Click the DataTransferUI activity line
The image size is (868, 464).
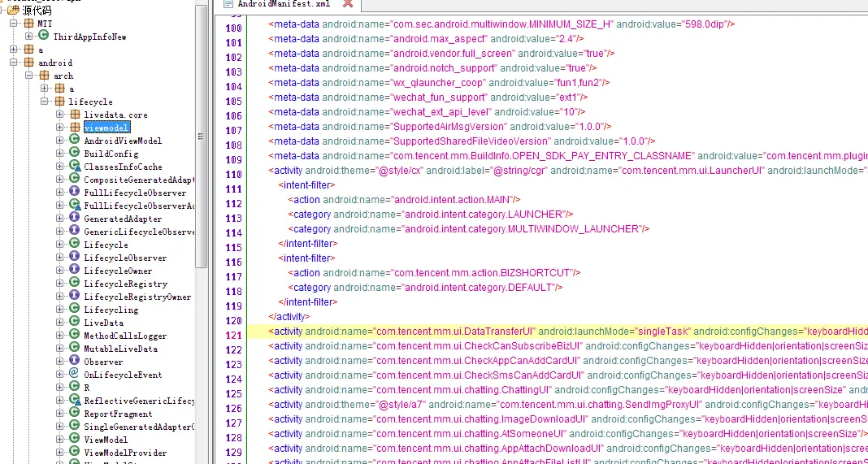(557, 332)
